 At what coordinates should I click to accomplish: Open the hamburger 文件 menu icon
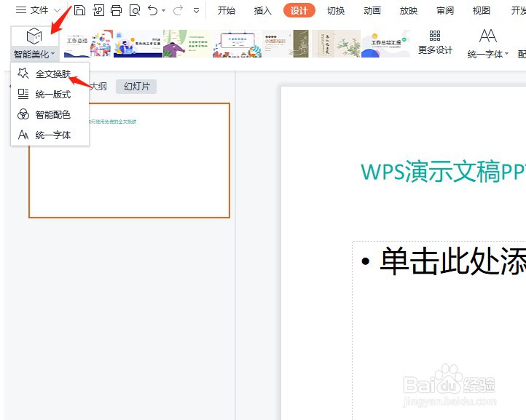21,10
